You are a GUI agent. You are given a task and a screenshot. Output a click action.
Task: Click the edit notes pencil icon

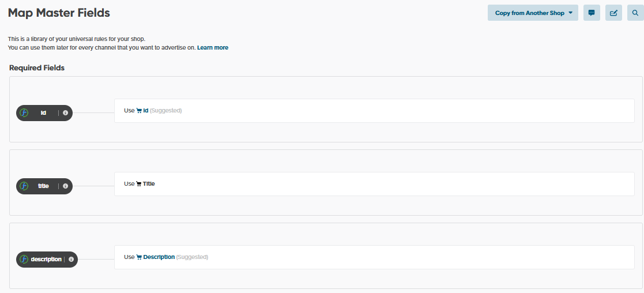[x=613, y=13]
